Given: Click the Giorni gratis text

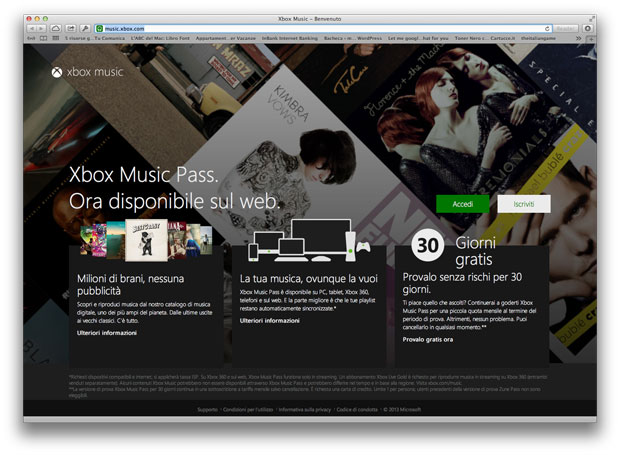Looking at the screenshot, I should 475,251.
